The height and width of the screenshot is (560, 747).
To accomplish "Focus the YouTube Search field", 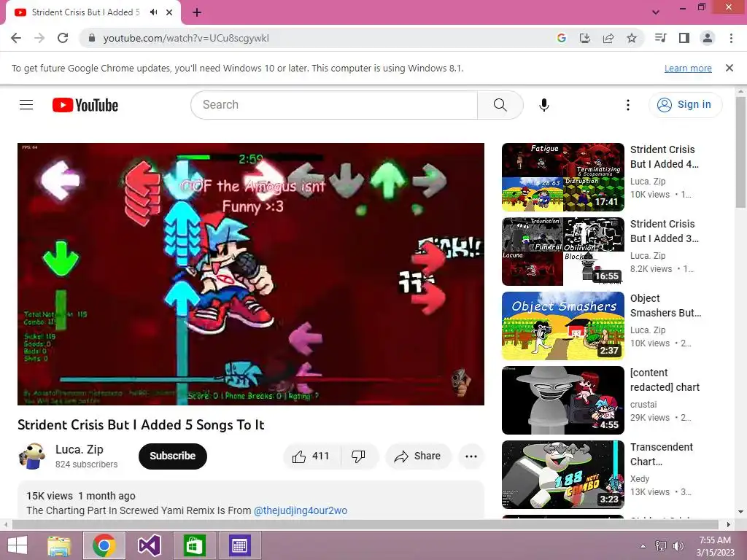I will pos(334,105).
